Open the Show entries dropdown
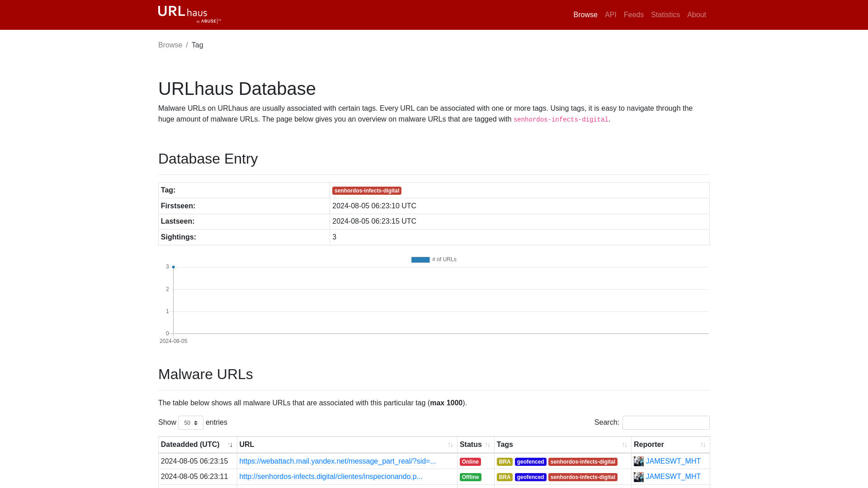868x488 pixels. 190,423
